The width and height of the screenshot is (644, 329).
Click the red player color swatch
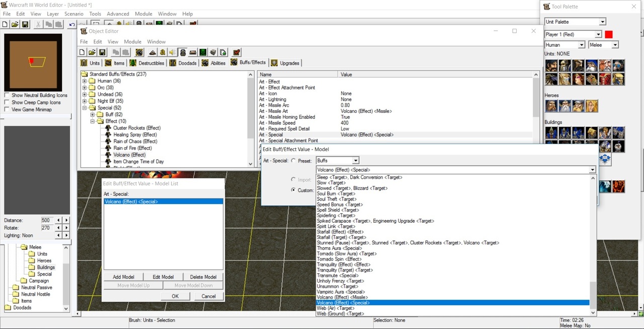pyautogui.click(x=609, y=34)
